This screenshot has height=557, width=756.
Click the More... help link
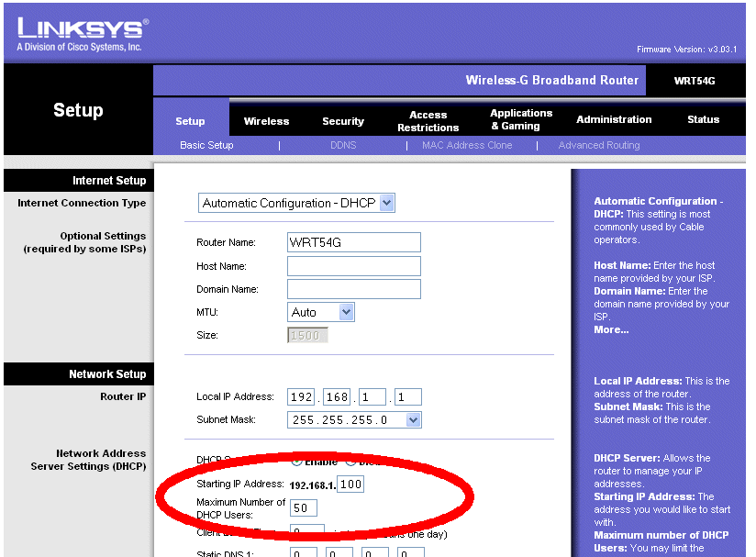tap(611, 329)
